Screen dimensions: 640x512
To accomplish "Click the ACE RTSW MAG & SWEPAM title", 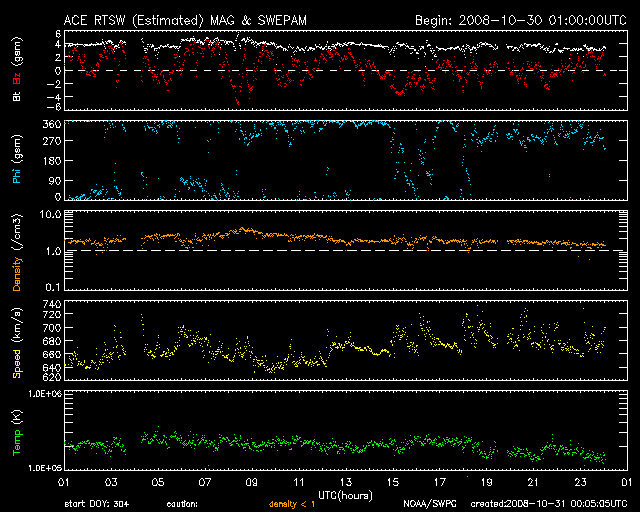I will (186, 19).
